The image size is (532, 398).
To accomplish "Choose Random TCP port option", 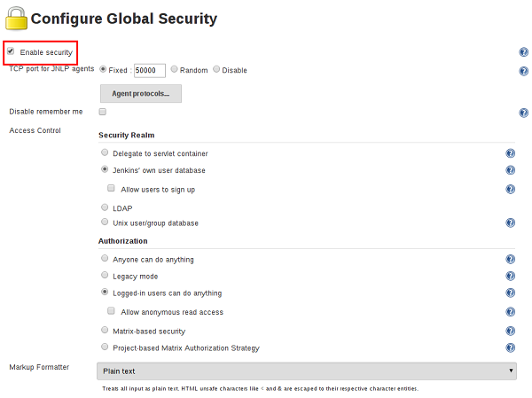I will 174,70.
